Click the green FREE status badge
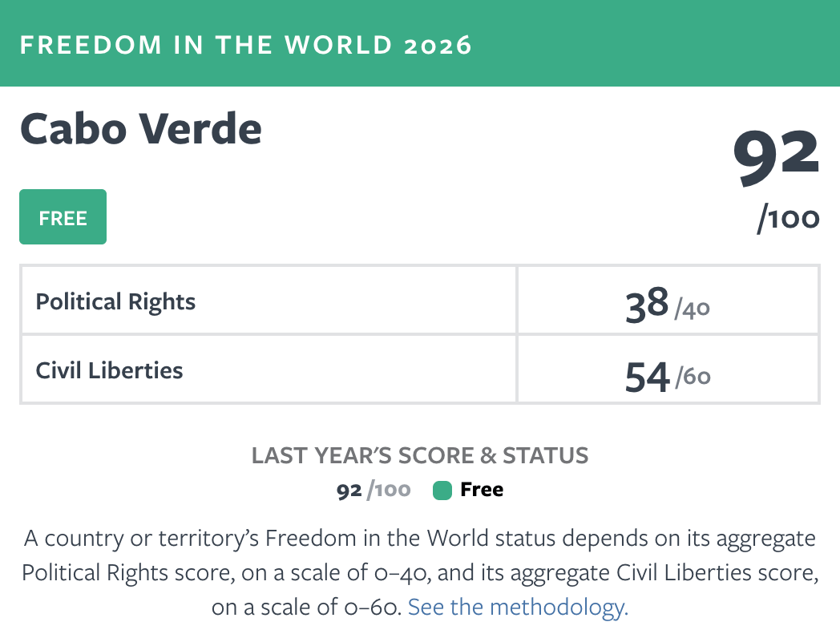840x638 pixels. pyautogui.click(x=63, y=217)
